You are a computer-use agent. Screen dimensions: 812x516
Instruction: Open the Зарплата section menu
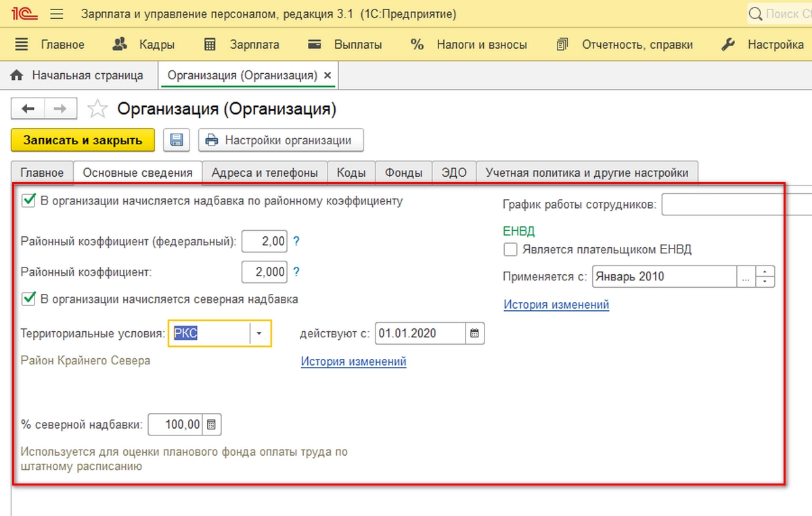[242, 45]
